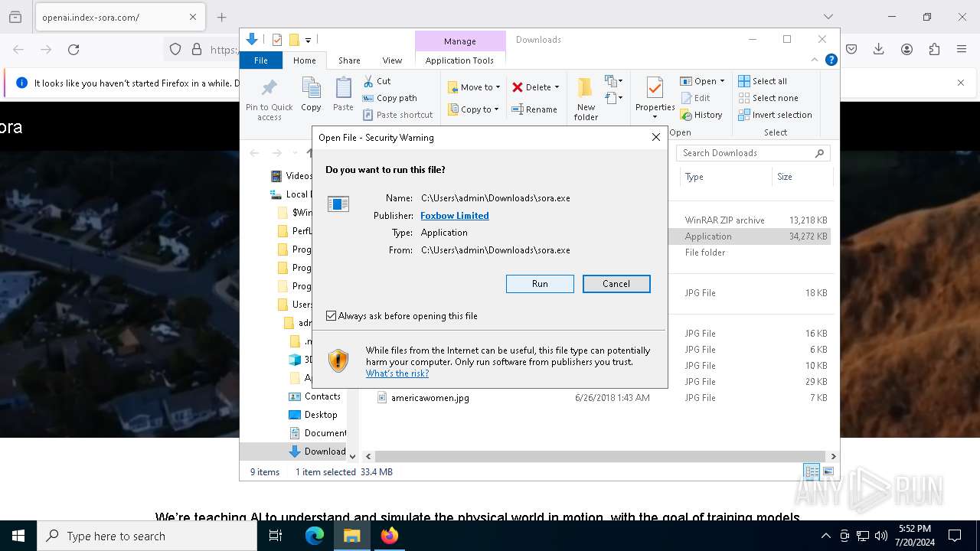Viewport: 980px width, 551px height.
Task: Open a new Firefox tab
Action: (221, 17)
